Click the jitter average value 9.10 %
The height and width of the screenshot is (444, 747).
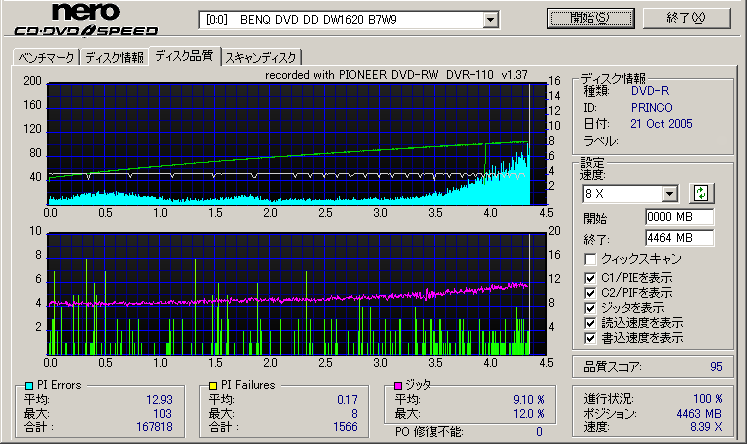[529, 400]
